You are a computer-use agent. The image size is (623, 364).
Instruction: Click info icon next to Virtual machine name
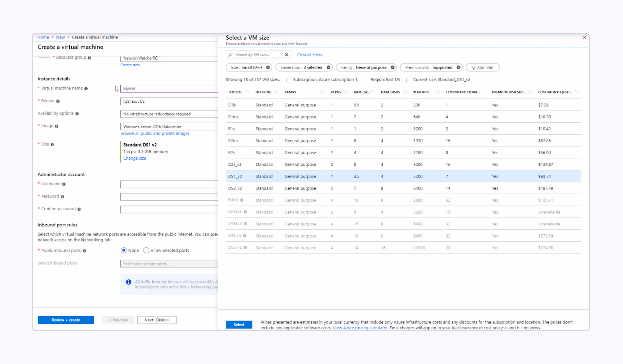(x=86, y=89)
